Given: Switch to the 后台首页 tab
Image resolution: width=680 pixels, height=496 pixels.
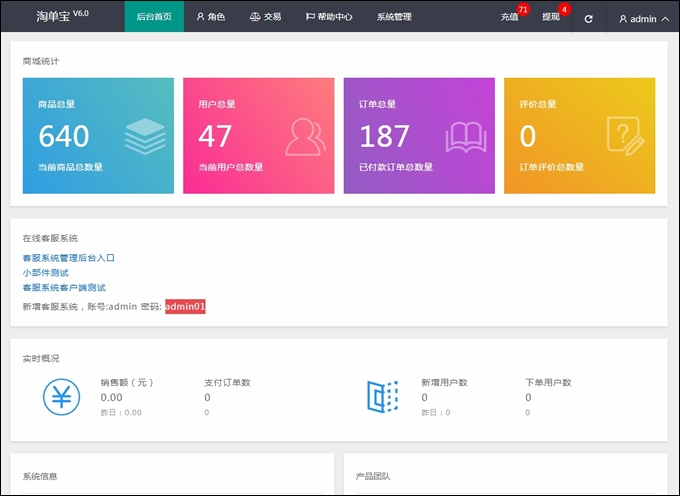Looking at the screenshot, I should point(154,17).
